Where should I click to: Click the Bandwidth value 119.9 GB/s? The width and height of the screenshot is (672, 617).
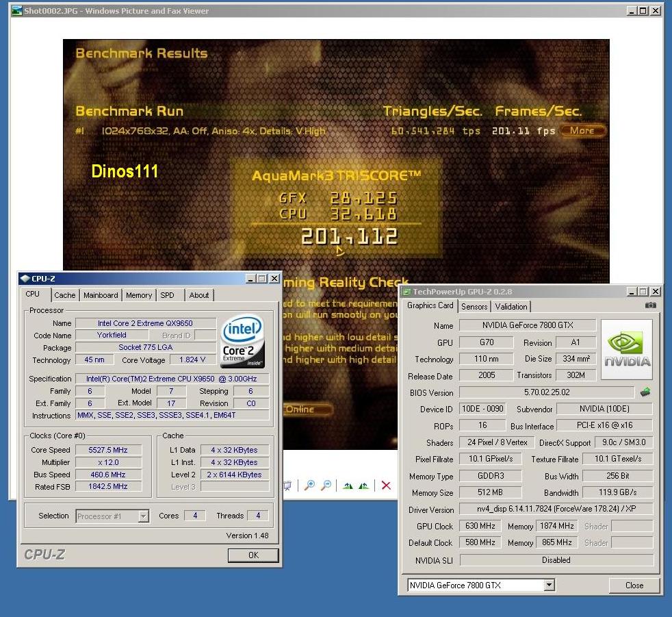tap(617, 492)
